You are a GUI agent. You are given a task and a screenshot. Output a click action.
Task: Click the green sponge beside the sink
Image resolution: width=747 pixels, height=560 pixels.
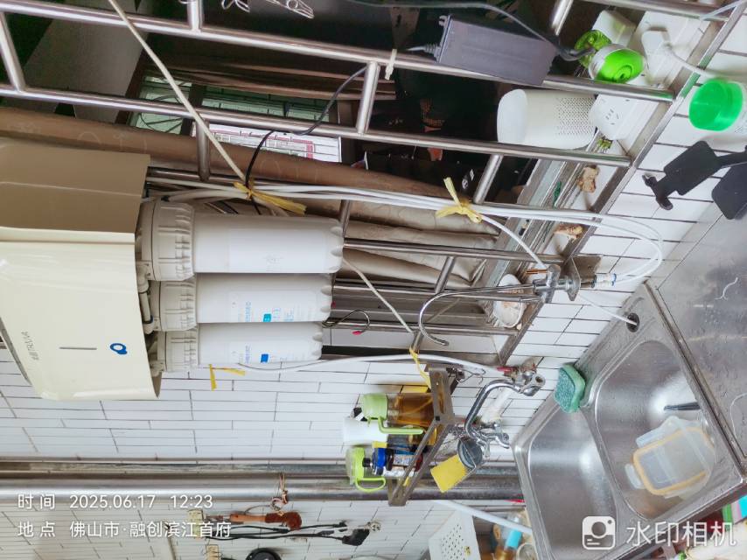570,388
